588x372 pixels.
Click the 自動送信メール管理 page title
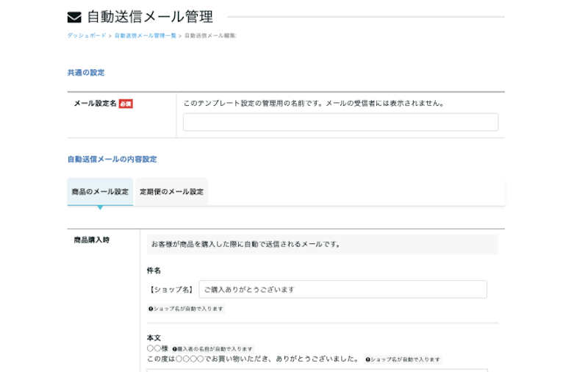150,17
